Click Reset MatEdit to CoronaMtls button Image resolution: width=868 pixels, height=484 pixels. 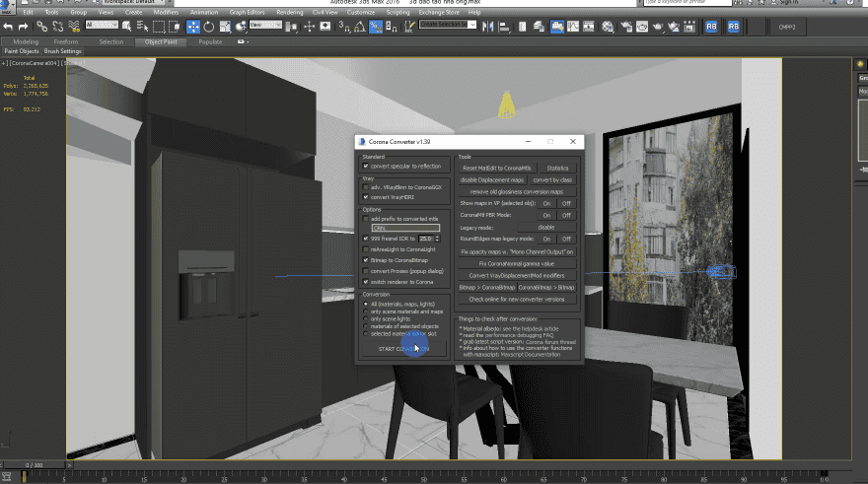[x=496, y=169]
